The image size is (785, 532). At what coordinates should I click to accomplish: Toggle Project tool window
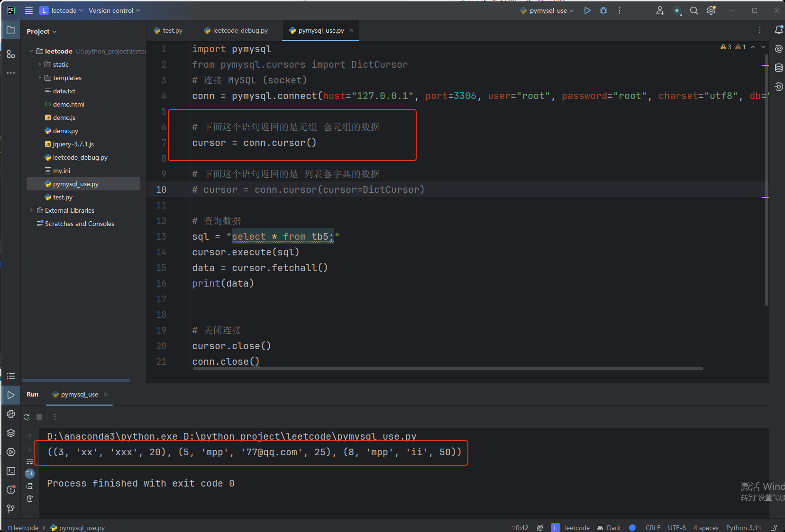[11, 30]
